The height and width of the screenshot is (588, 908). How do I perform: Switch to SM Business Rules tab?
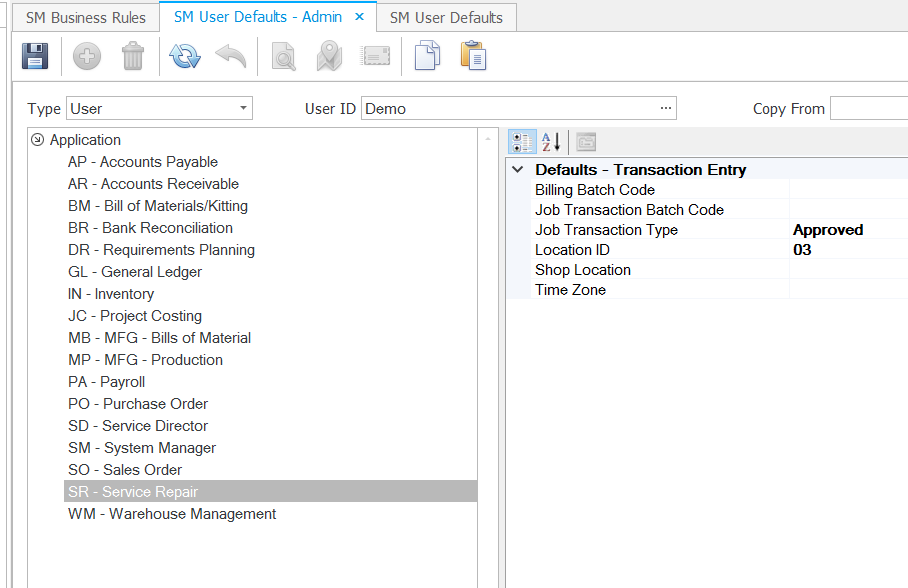[85, 17]
